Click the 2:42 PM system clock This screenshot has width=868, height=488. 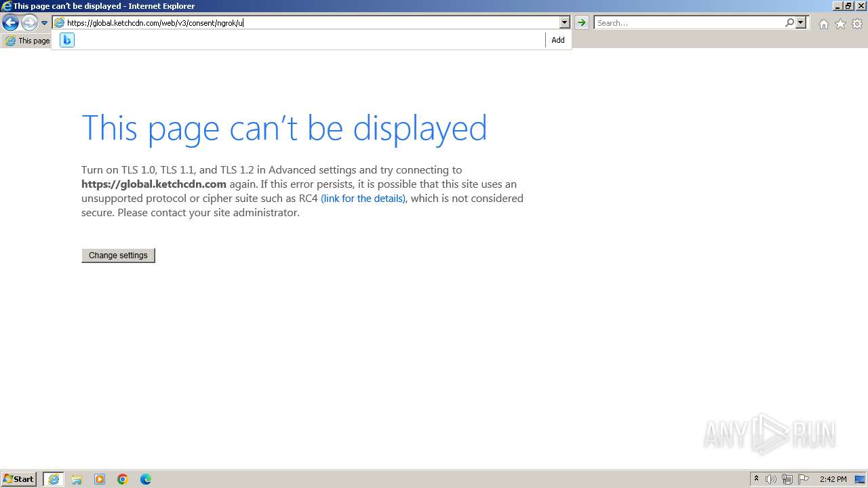click(833, 479)
